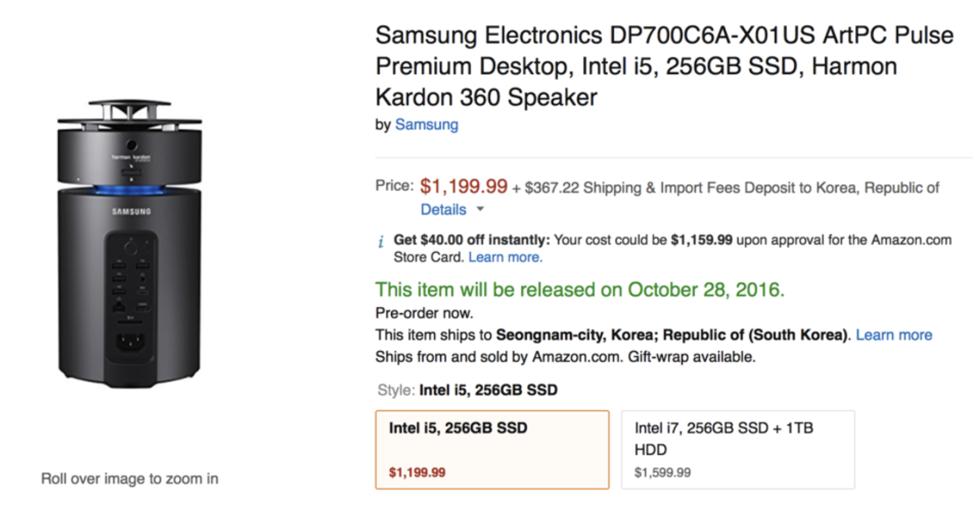This screenshot has height=511, width=980.
Task: Click the Roll over image to zoom in caption
Action: coord(129,479)
